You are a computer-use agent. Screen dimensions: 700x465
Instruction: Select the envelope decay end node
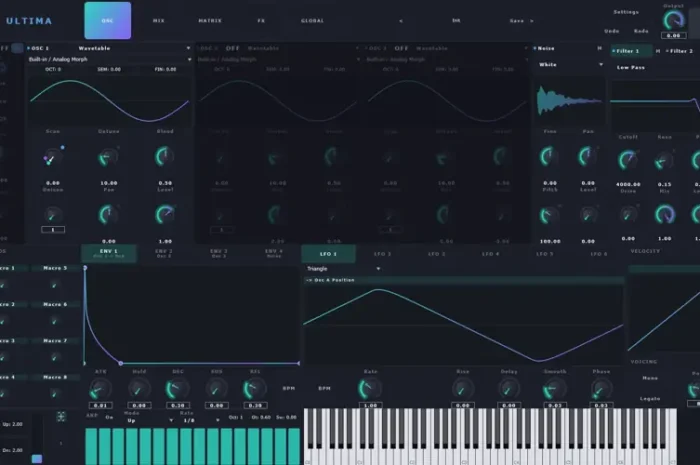121,363
